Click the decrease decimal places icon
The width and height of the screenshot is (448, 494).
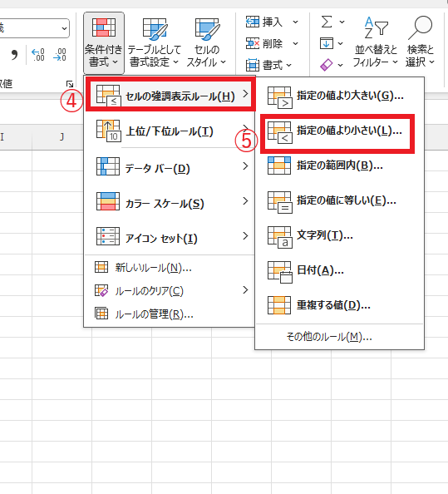pos(60,55)
